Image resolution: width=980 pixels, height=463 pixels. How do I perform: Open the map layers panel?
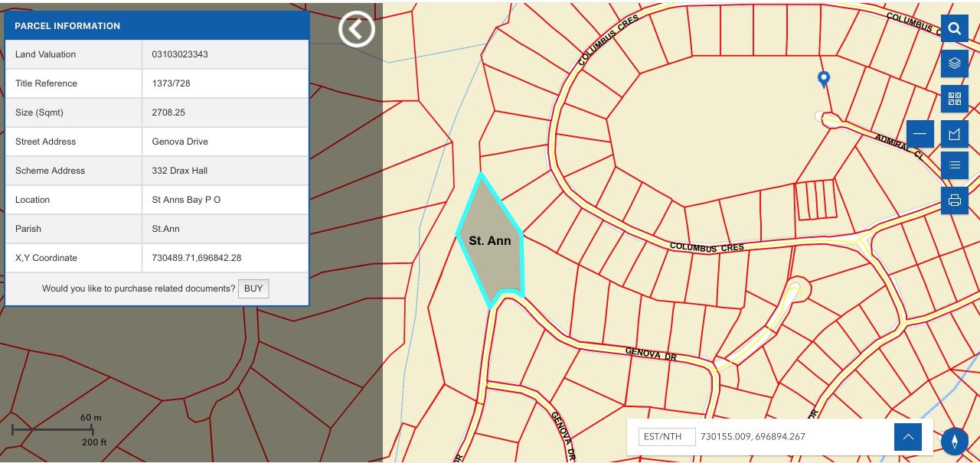click(x=954, y=64)
